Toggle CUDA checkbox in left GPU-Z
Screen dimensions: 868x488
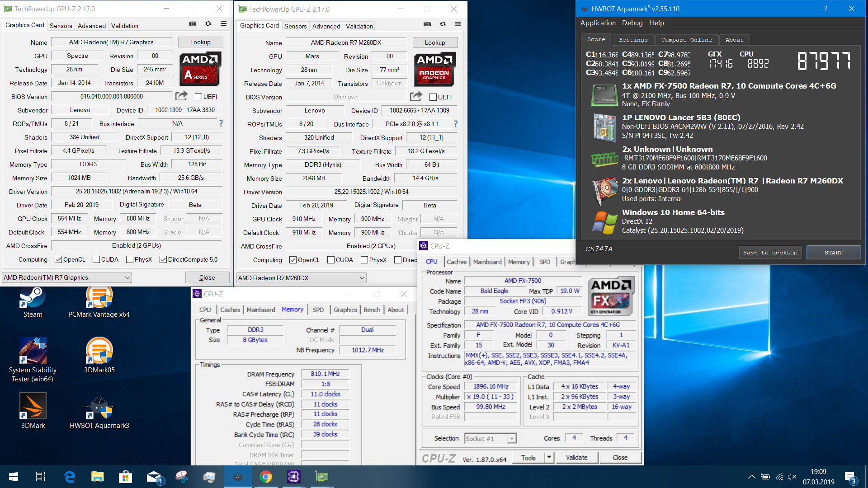[96, 259]
